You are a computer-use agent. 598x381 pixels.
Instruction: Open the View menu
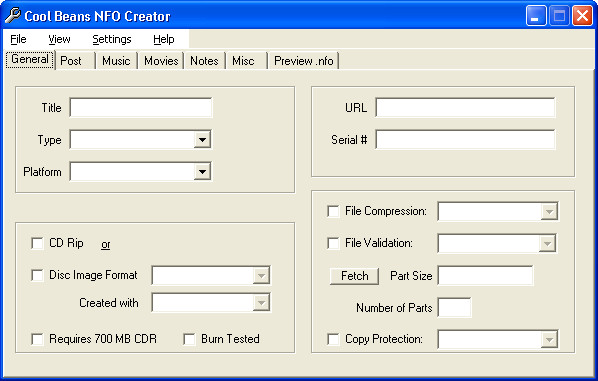coord(59,39)
